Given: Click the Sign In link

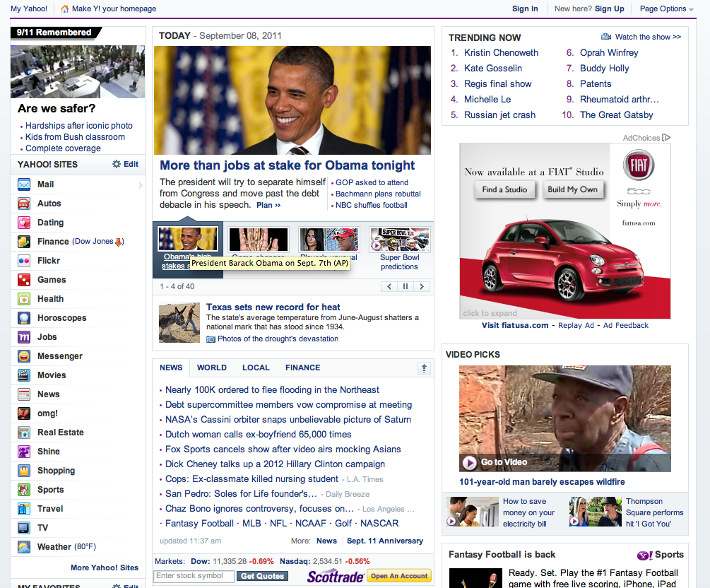Looking at the screenshot, I should click(x=525, y=8).
